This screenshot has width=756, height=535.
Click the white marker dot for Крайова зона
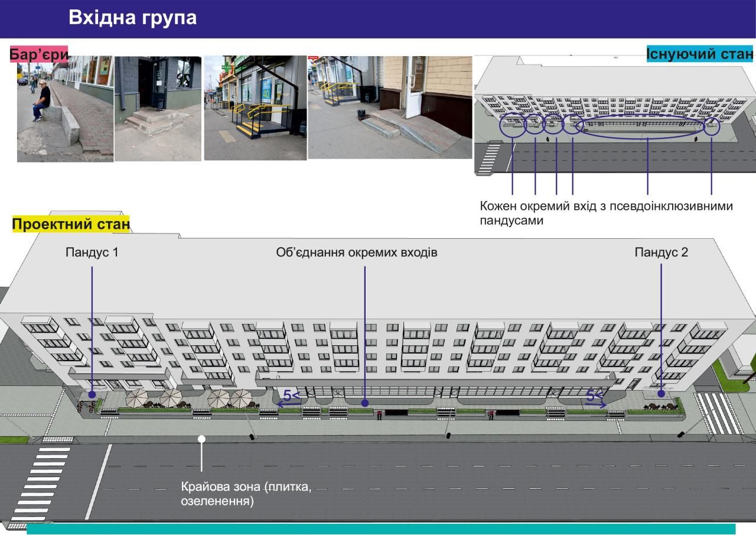[201, 439]
